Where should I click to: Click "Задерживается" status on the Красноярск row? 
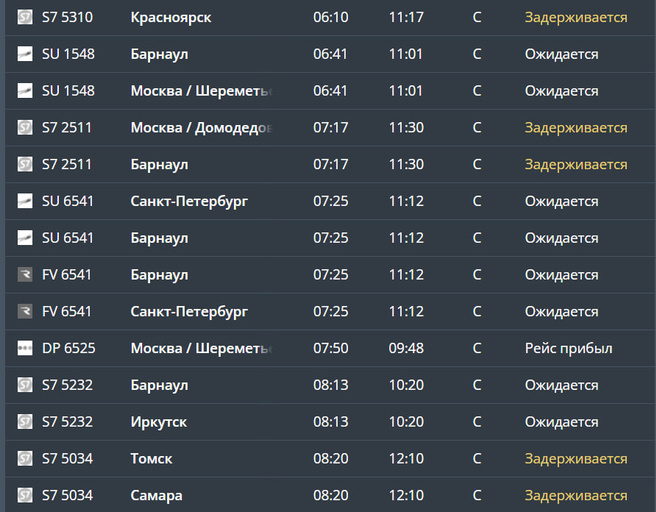[576, 17]
